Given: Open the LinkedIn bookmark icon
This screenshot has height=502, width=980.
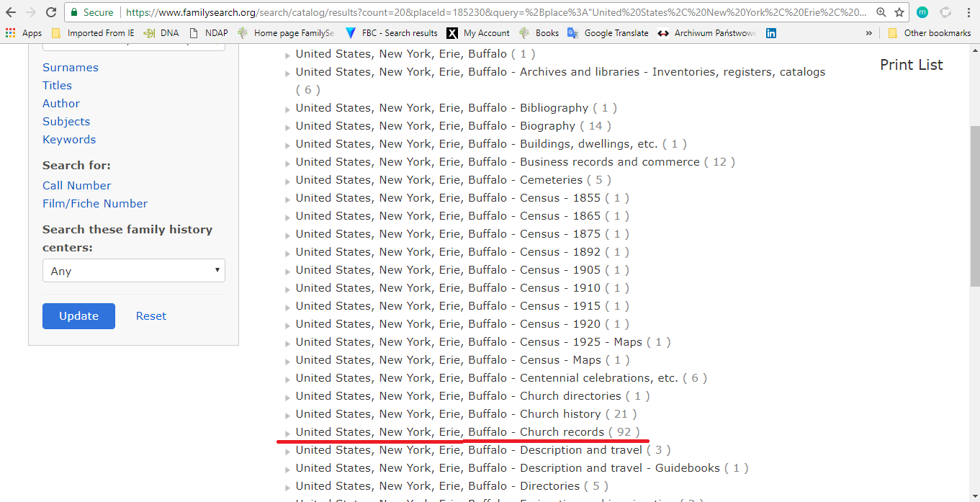Looking at the screenshot, I should point(771,33).
